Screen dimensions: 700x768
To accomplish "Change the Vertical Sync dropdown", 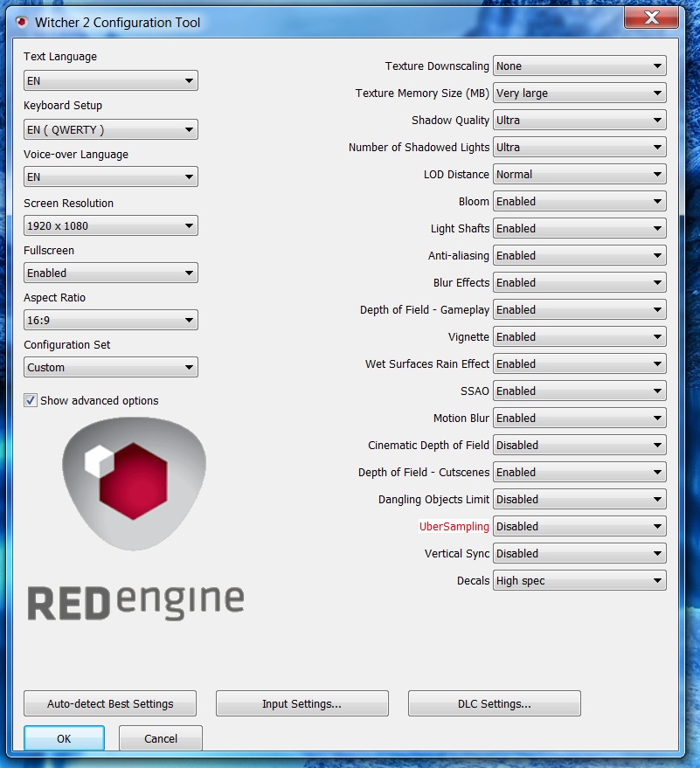I will pos(579,554).
